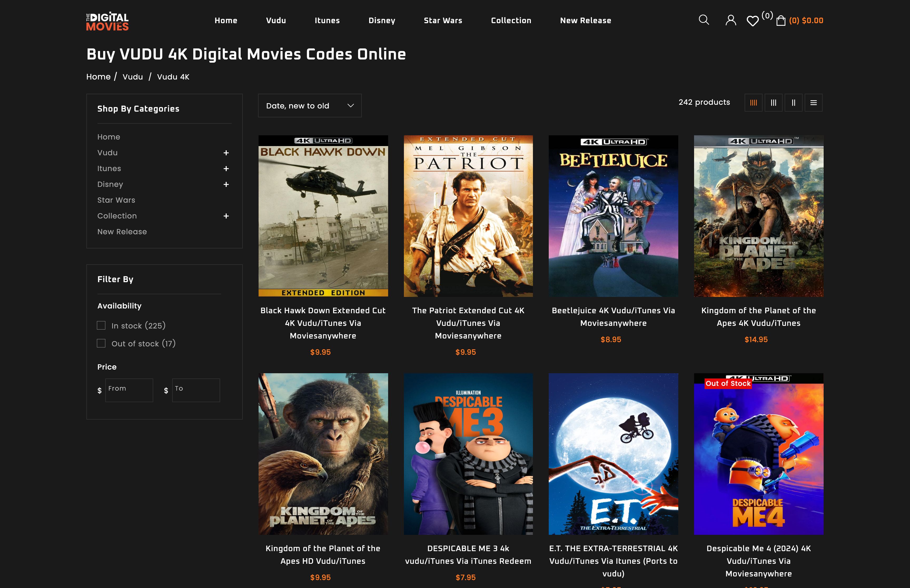
Task: Expand the Disney category in the sidebar
Action: 226,185
